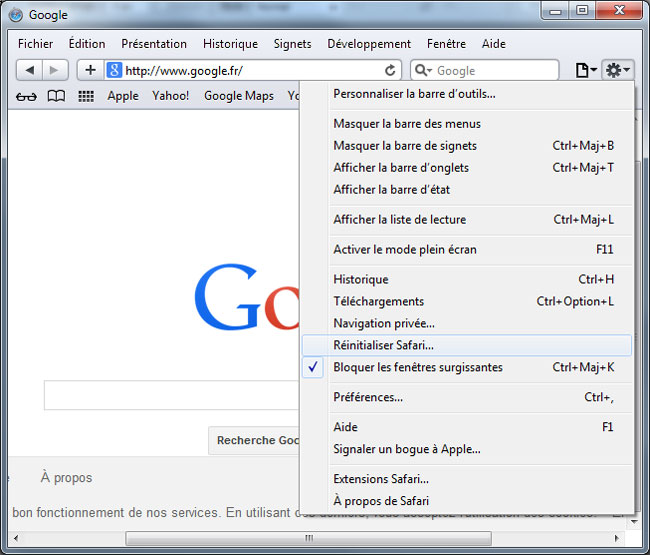This screenshot has height=555, width=650.
Task: Go forward with the right arrow button
Action: pyautogui.click(x=54, y=70)
